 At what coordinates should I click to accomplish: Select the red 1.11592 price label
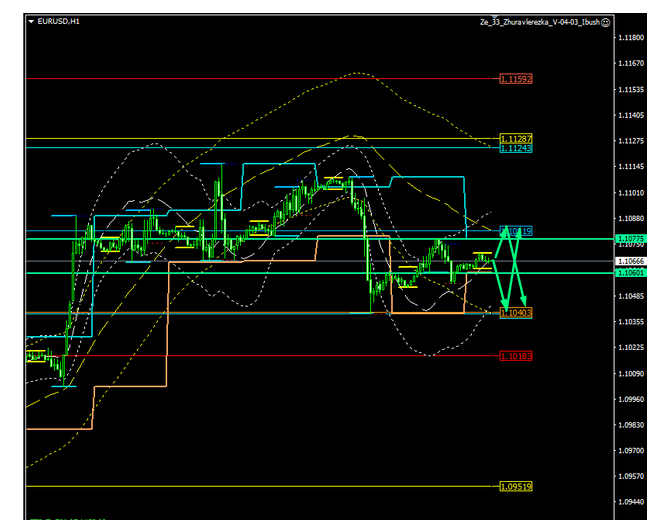[x=515, y=78]
